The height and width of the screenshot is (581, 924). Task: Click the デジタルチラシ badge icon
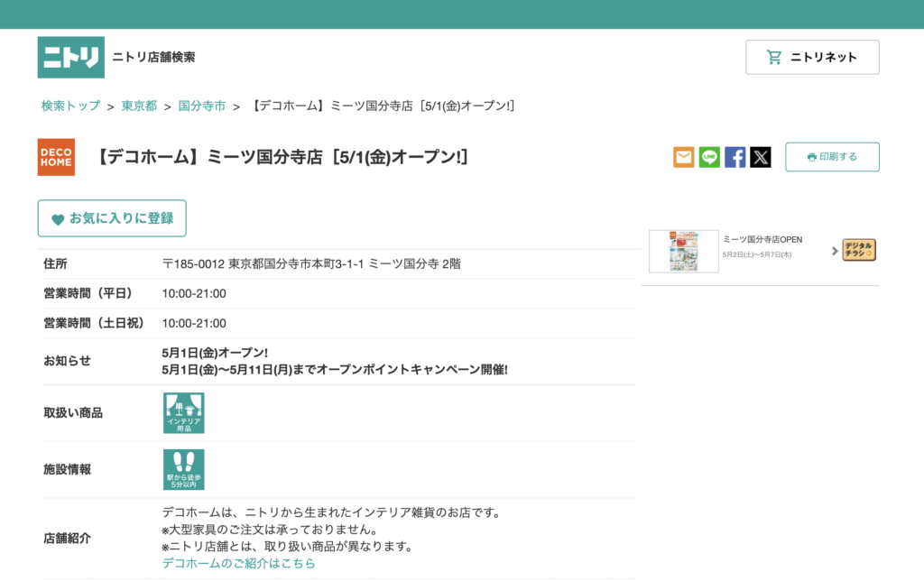point(859,250)
